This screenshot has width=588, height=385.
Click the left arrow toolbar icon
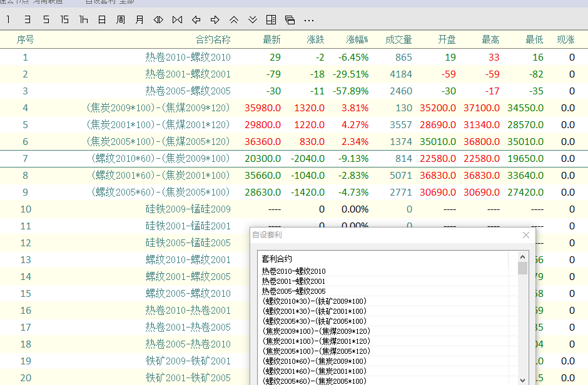click(196, 20)
